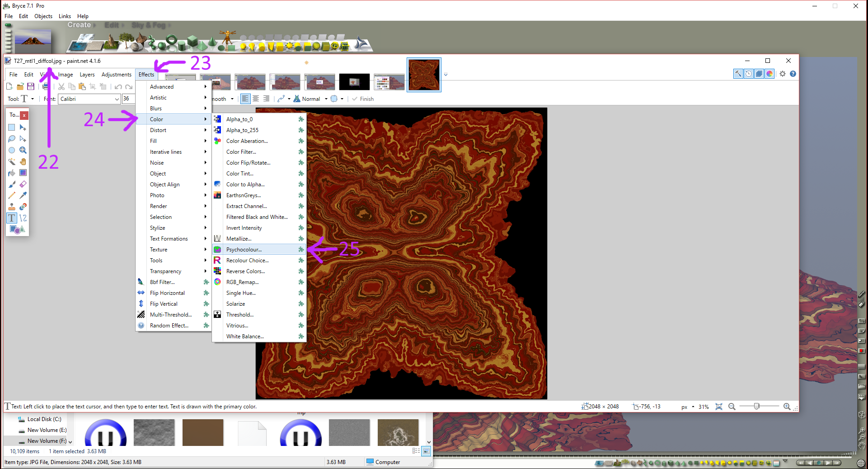Open the Tool chooser dropdown arrow

point(33,99)
